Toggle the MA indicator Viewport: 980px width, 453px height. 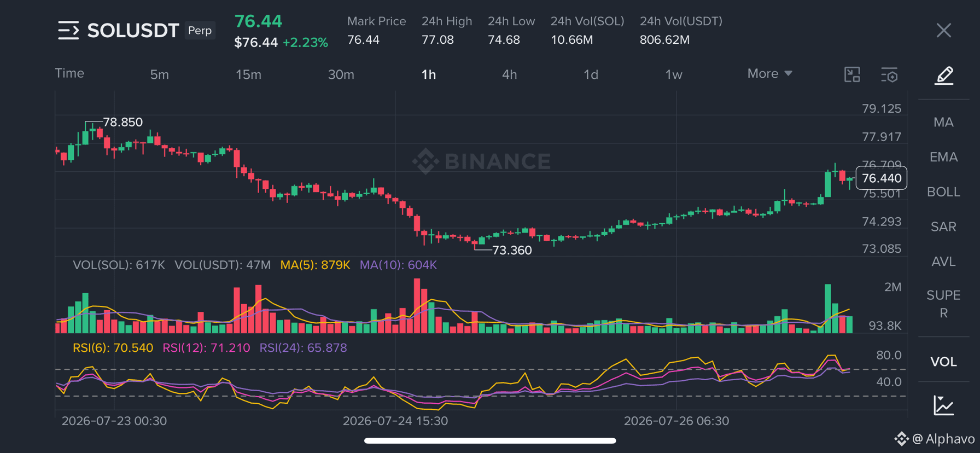click(x=943, y=122)
